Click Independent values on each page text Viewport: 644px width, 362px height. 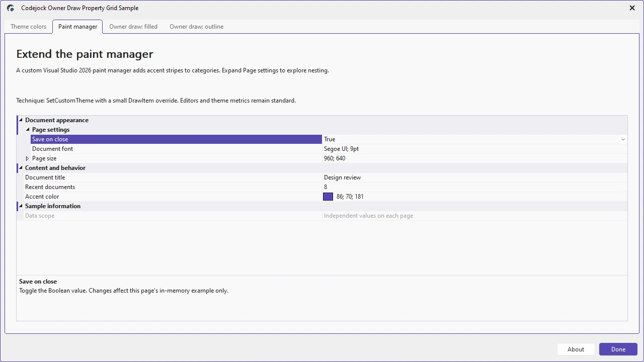coord(368,216)
